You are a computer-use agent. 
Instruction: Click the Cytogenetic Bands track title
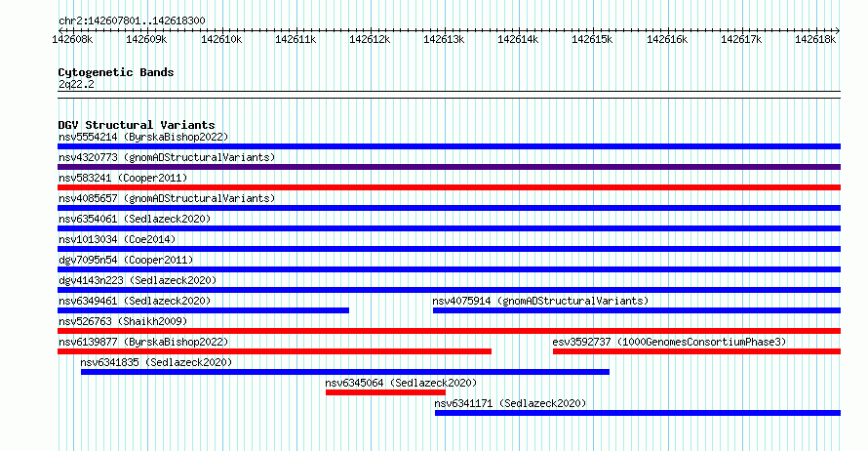coord(116,72)
